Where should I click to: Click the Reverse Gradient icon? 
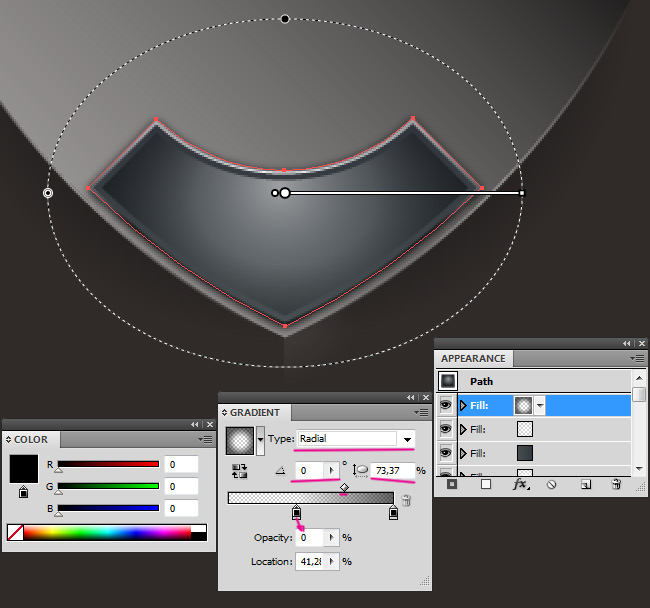pyautogui.click(x=239, y=471)
